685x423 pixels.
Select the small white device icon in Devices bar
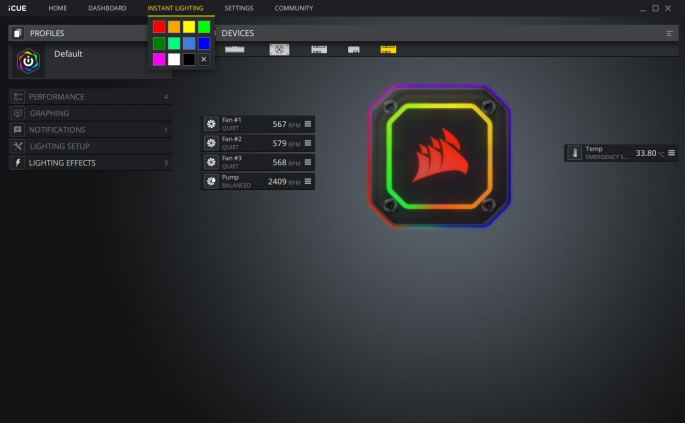[x=354, y=50]
